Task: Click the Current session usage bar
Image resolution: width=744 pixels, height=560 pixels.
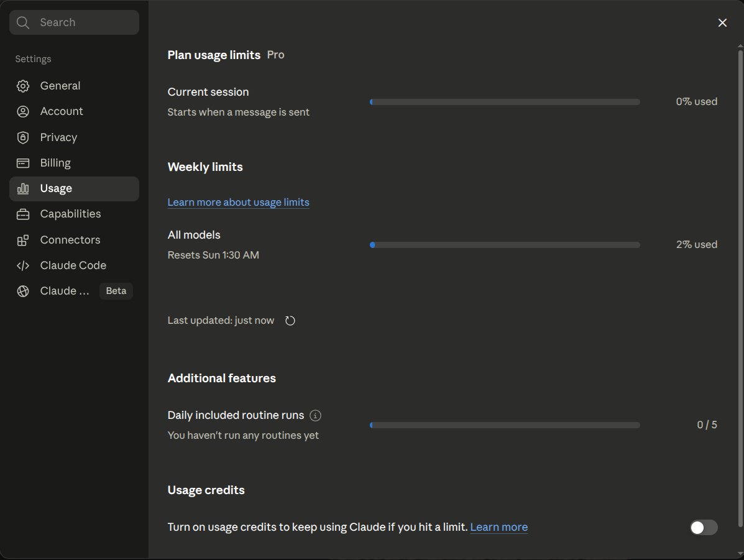Action: [x=505, y=102]
